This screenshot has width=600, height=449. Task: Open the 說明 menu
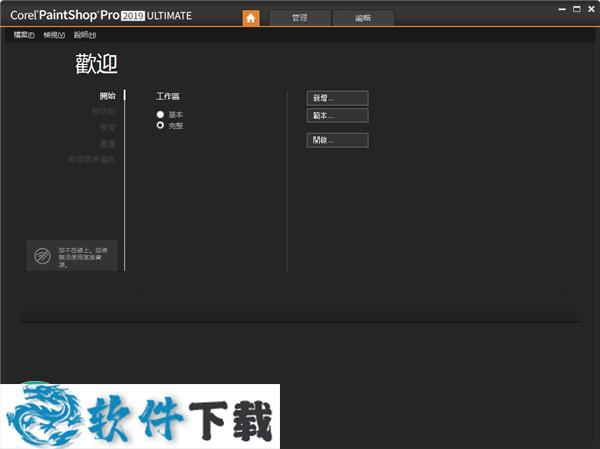pyautogui.click(x=84, y=35)
